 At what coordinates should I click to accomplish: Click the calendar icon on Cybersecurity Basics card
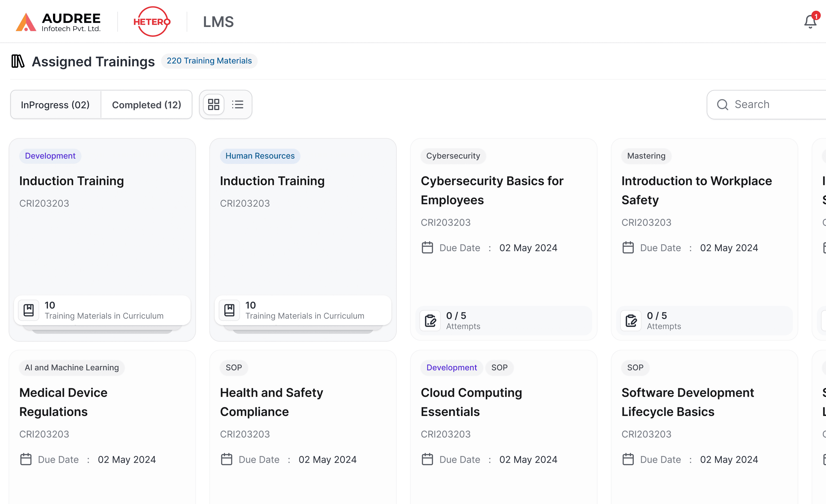coord(427,248)
